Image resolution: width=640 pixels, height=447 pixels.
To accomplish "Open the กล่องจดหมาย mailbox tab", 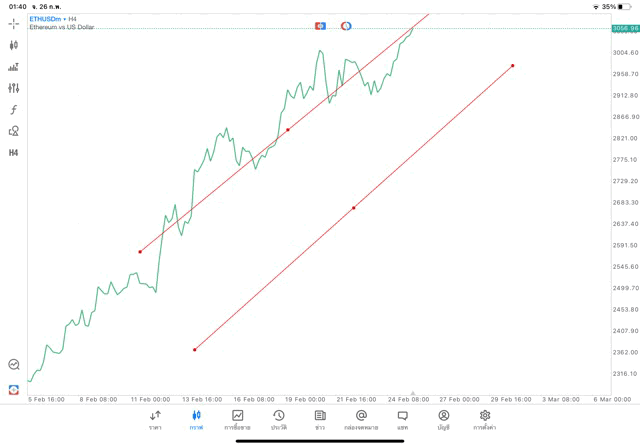I will 361,420.
